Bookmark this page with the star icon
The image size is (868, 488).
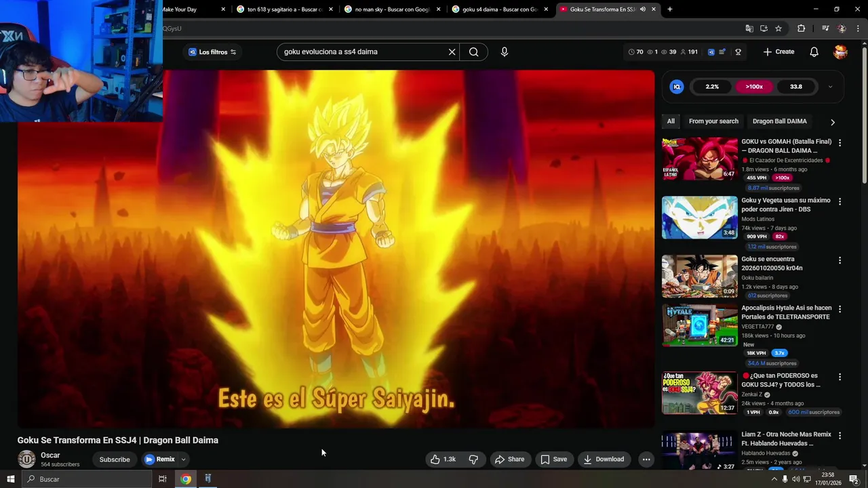[x=778, y=28]
